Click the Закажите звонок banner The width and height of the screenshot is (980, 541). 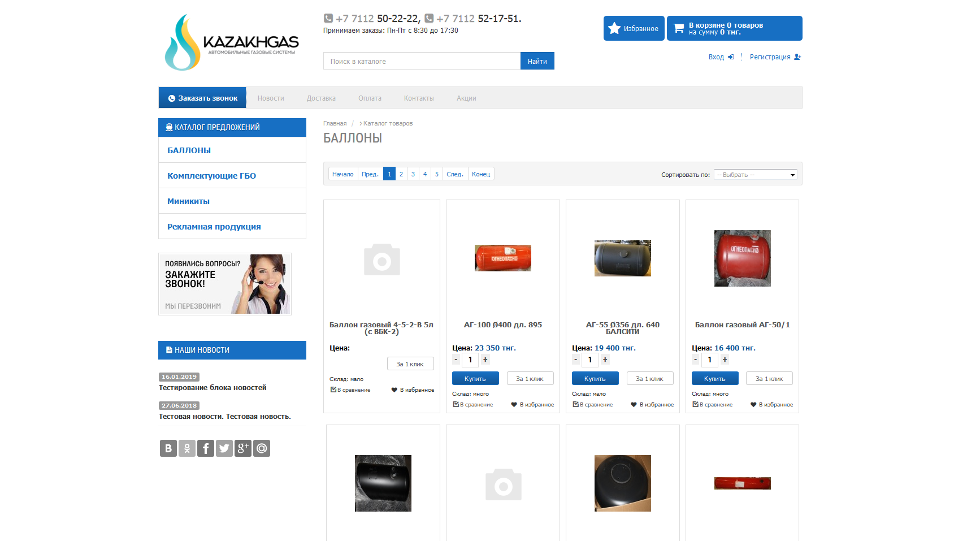pyautogui.click(x=225, y=284)
